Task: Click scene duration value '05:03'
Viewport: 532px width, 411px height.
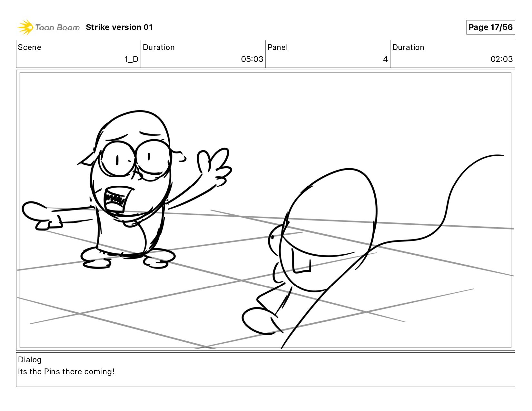Action: click(x=252, y=59)
